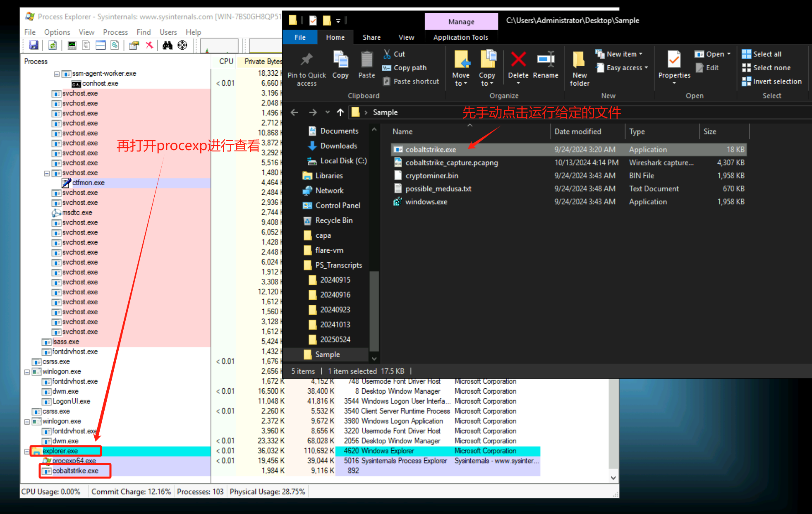Open the Downloads folder in navigation pane

coord(338,146)
